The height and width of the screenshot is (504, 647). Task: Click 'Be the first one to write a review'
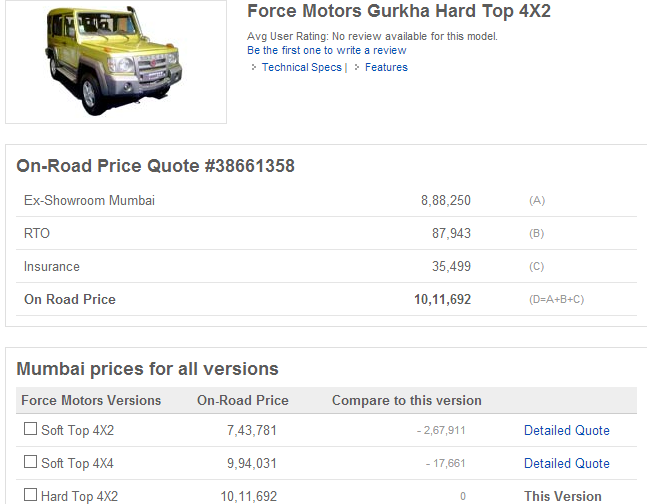point(327,50)
